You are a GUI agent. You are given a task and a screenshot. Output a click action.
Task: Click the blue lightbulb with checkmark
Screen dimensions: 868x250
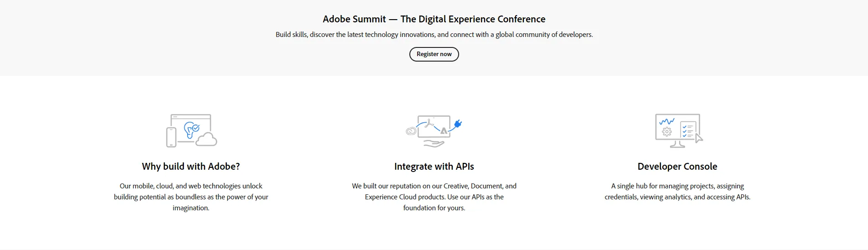[191, 130]
